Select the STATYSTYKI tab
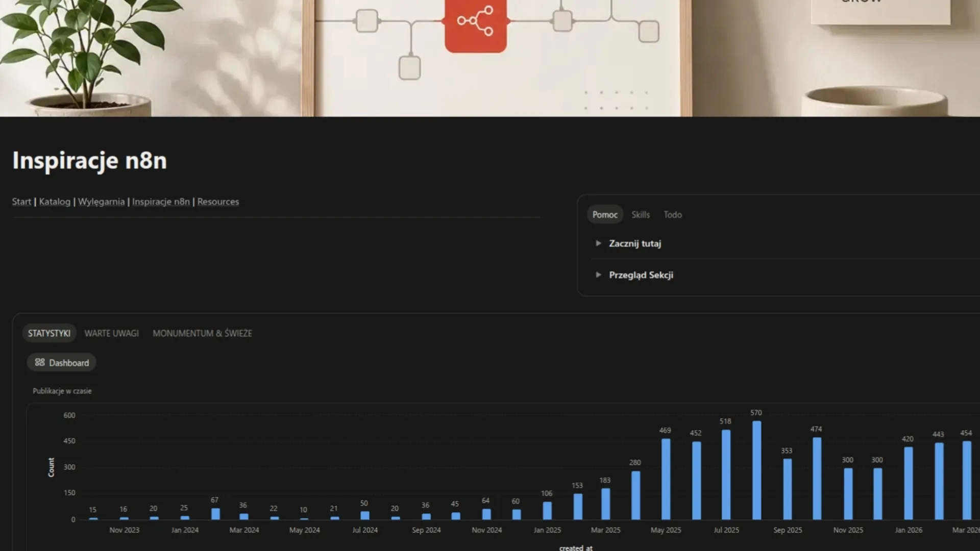Viewport: 980px width, 551px height. pos(49,333)
